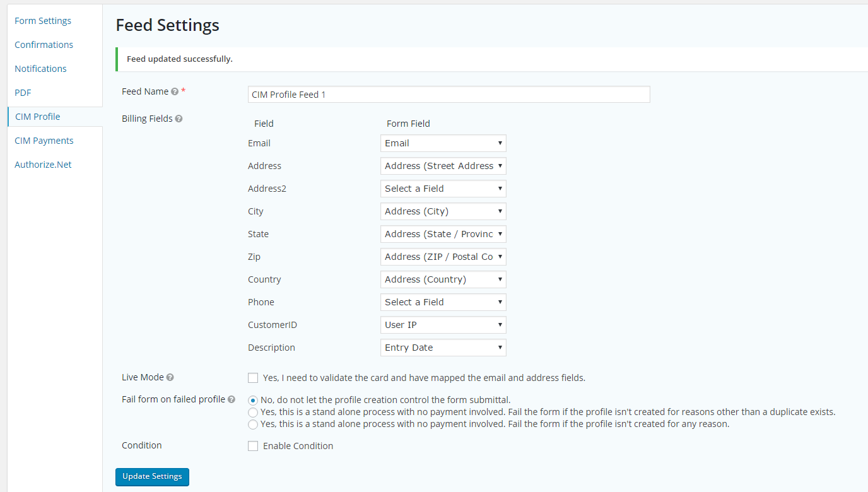Open the Address2 'Select a Field' dropdown
This screenshot has height=492, width=868.
(x=443, y=189)
